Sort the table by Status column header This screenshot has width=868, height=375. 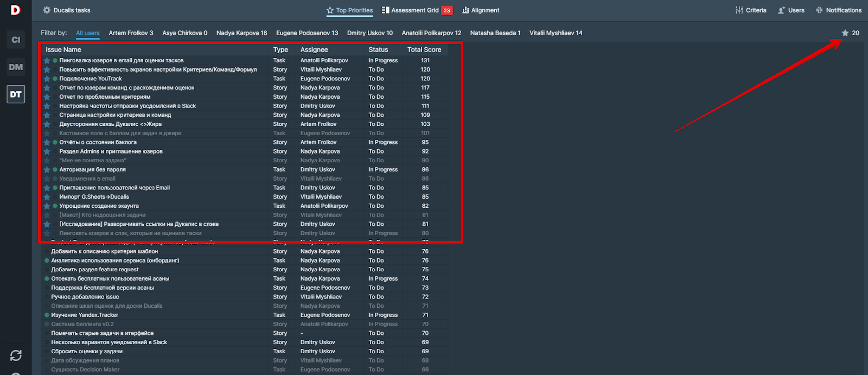point(378,50)
